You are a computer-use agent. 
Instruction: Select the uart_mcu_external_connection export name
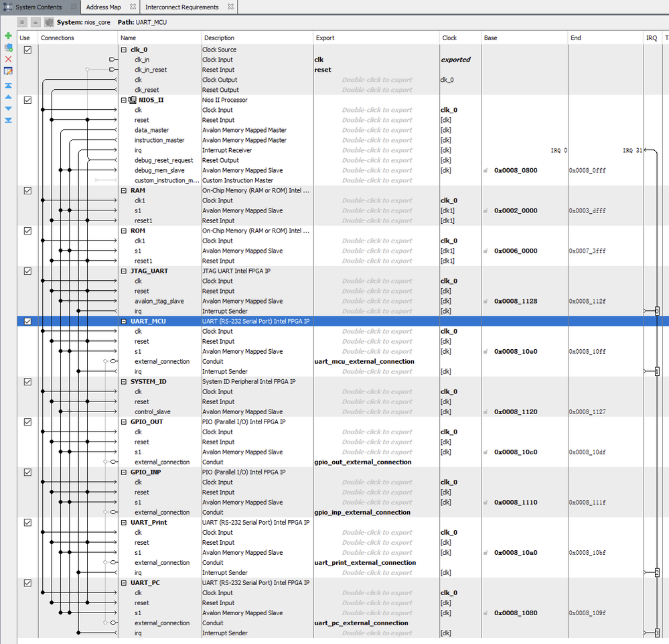[364, 361]
